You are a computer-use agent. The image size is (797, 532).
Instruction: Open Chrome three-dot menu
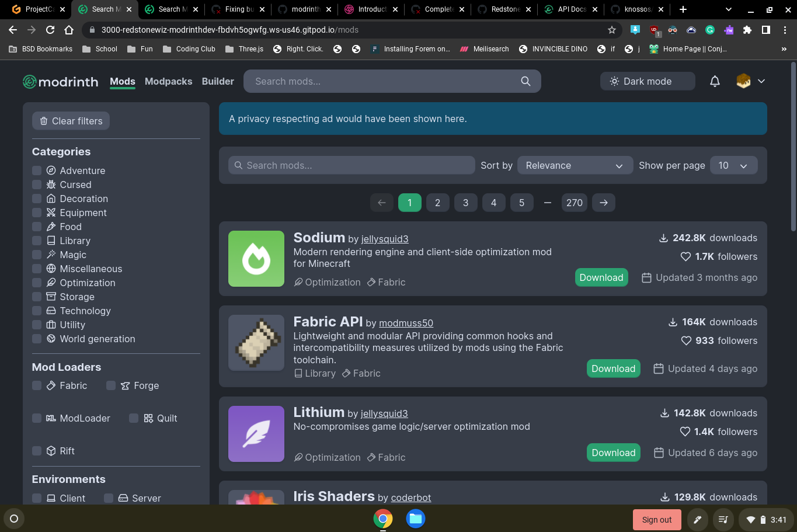pyautogui.click(x=785, y=30)
